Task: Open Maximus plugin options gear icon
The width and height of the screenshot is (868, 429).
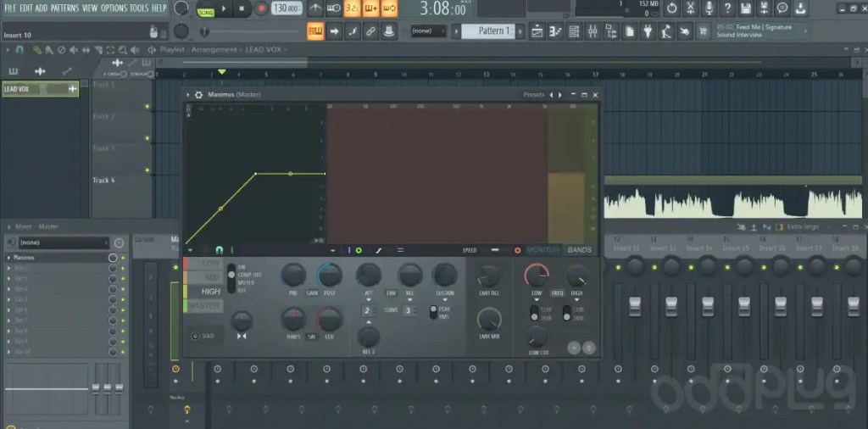Action: click(x=198, y=95)
